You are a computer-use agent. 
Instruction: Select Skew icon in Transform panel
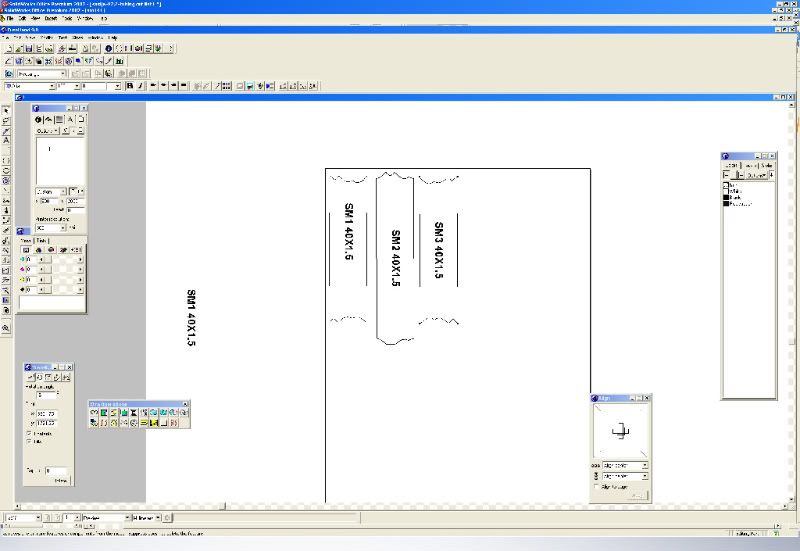(x=57, y=378)
